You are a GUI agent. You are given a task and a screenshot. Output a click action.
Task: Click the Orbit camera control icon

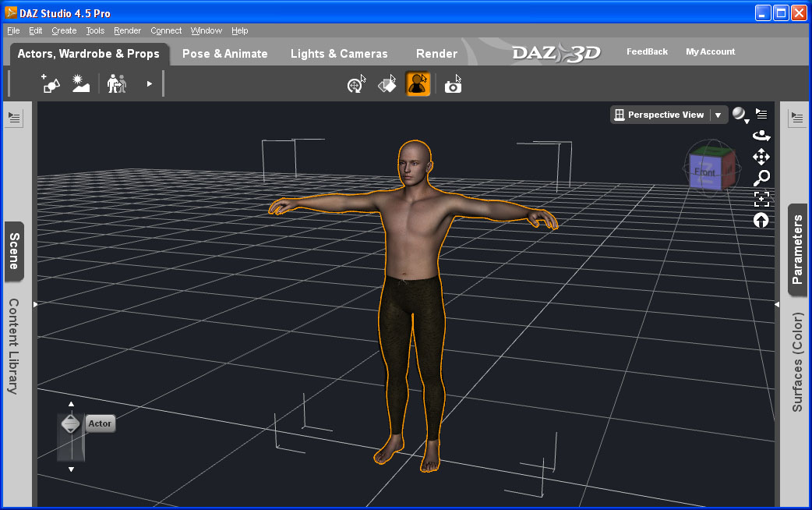[x=761, y=136]
